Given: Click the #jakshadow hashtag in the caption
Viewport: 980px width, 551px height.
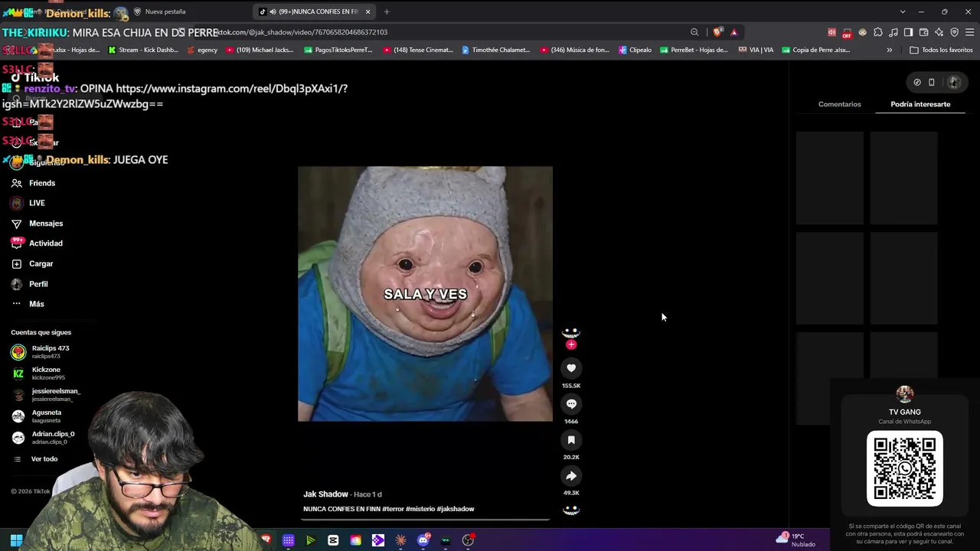Looking at the screenshot, I should click(456, 509).
